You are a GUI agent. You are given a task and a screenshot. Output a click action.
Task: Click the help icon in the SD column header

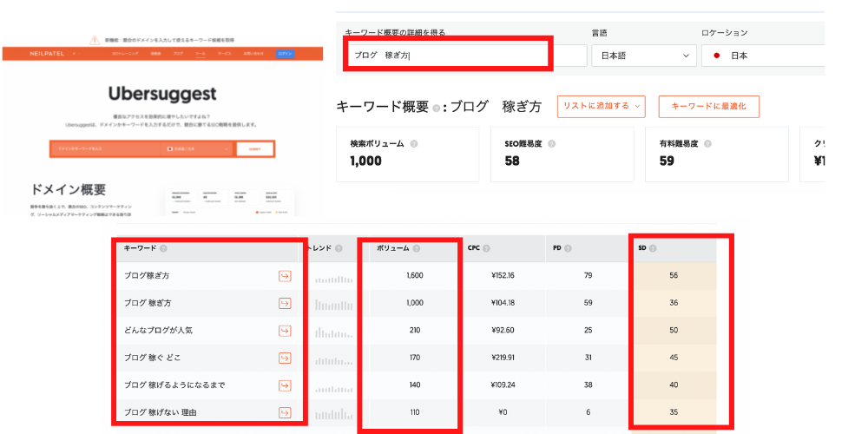pyautogui.click(x=653, y=248)
